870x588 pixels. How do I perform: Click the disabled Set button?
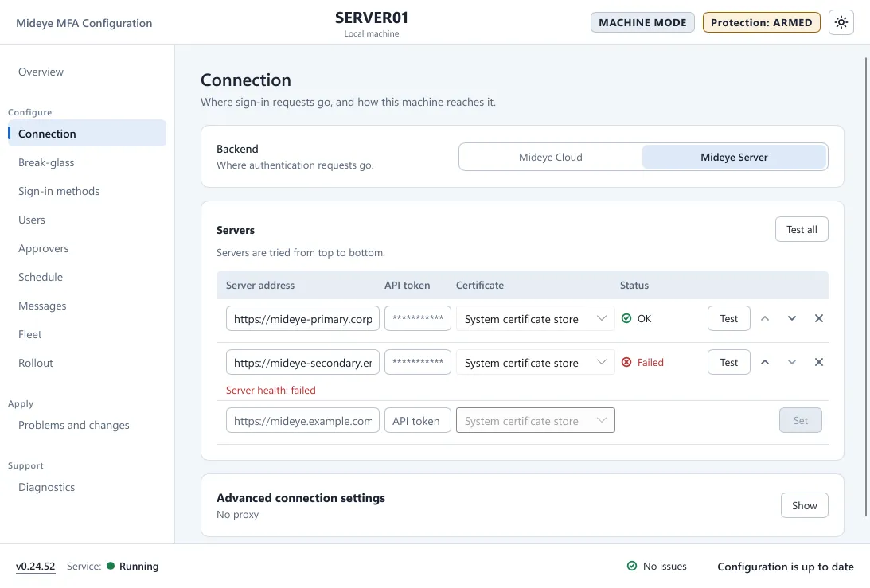point(800,420)
